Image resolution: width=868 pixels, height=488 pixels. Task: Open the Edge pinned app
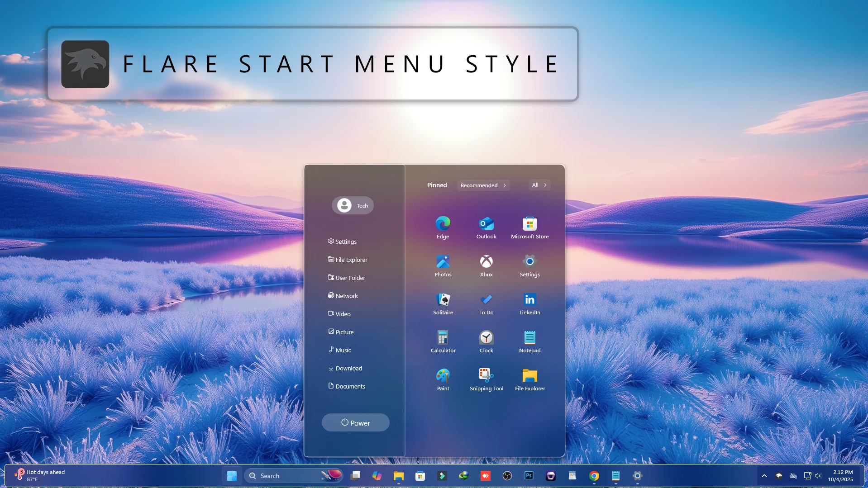click(x=443, y=227)
